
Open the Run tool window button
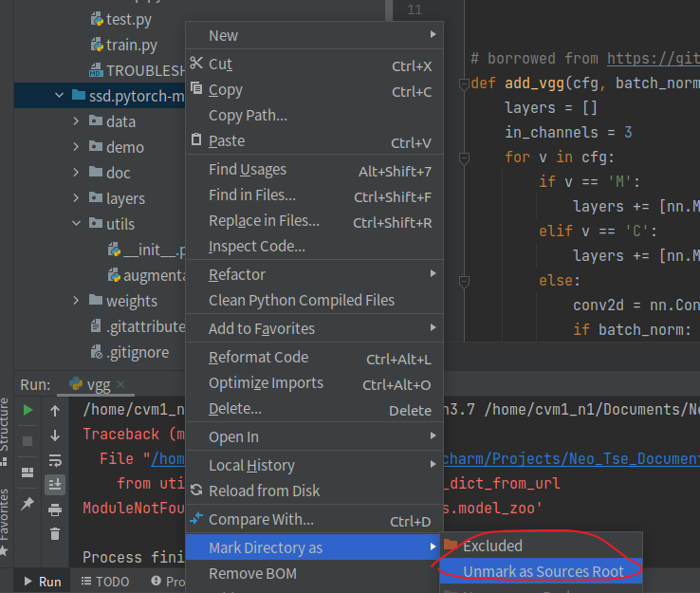43,582
